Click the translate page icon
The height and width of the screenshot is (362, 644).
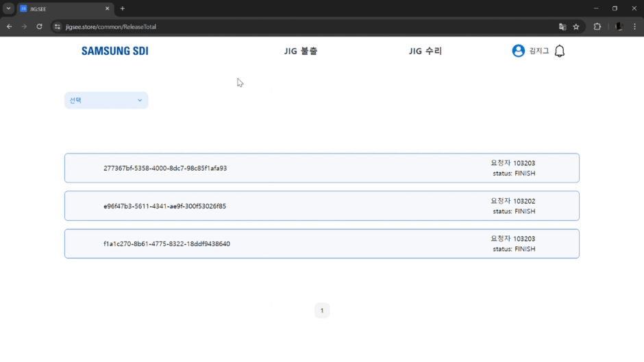point(562,27)
